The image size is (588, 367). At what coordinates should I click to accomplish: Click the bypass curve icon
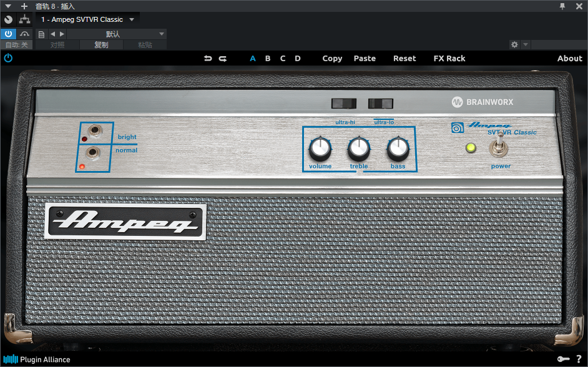point(24,34)
